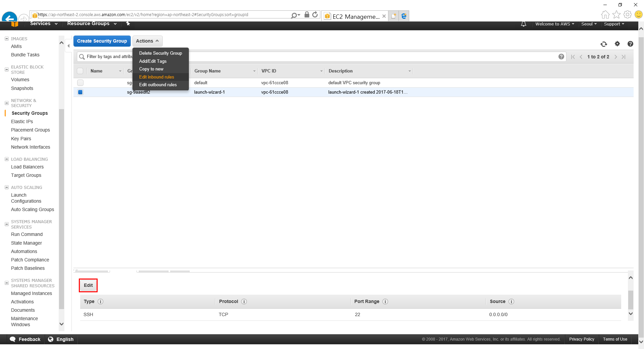
Task: Open a new browser tab
Action: (394, 16)
